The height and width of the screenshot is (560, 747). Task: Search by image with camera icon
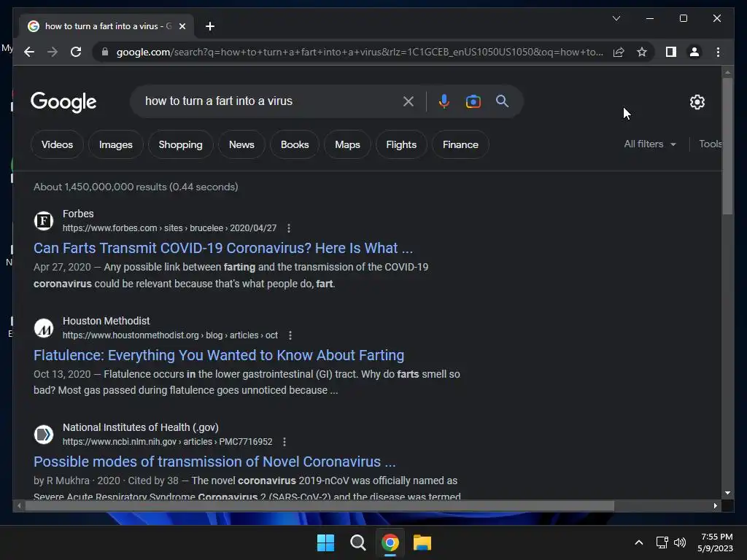473,101
